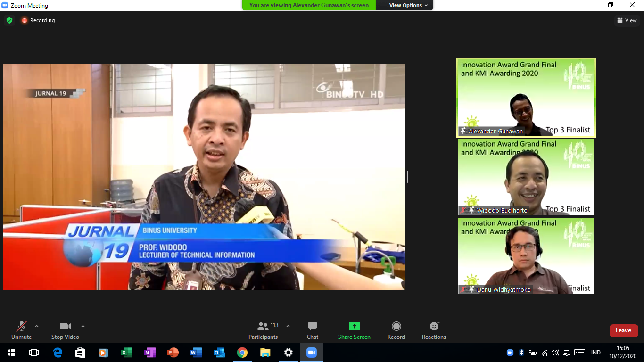Click the shared screen video area
644x362 pixels.
[204, 177]
